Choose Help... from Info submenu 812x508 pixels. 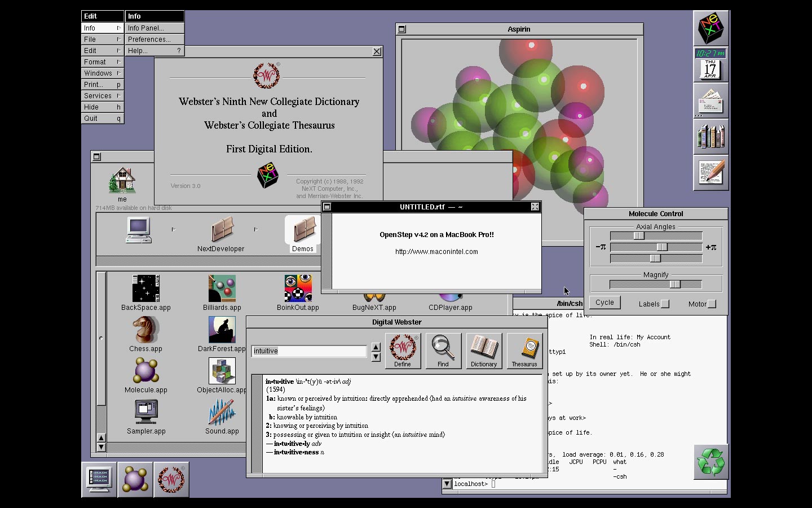[x=155, y=50]
